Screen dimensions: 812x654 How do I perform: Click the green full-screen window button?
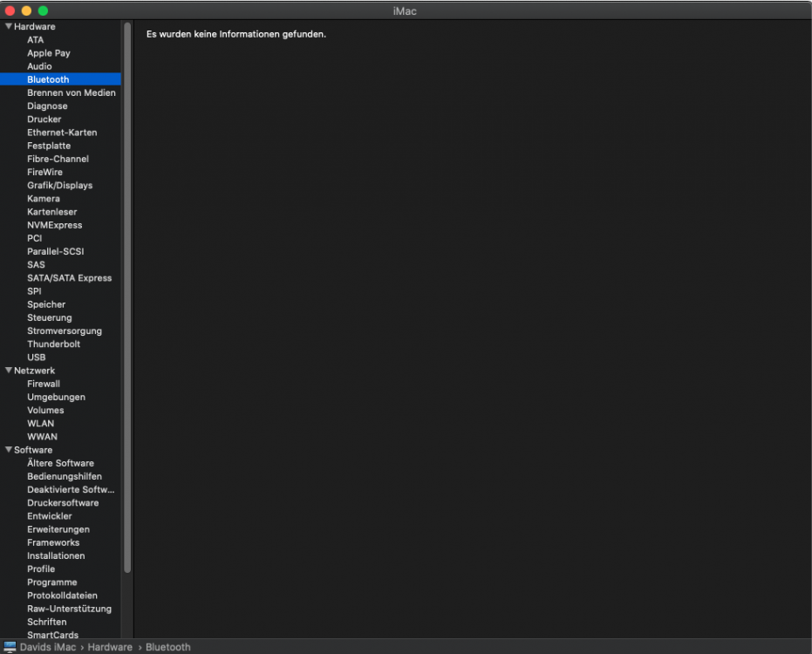(x=43, y=10)
